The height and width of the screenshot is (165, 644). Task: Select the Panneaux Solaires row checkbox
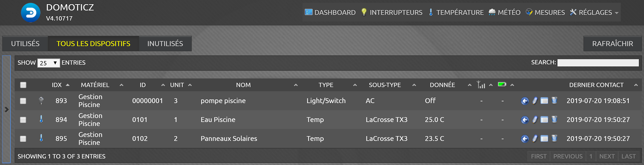(x=23, y=139)
